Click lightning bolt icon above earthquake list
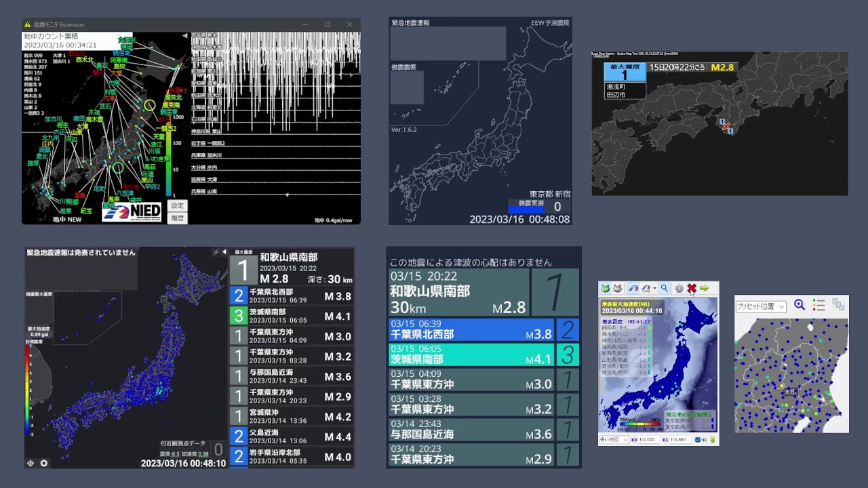 pos(216,252)
